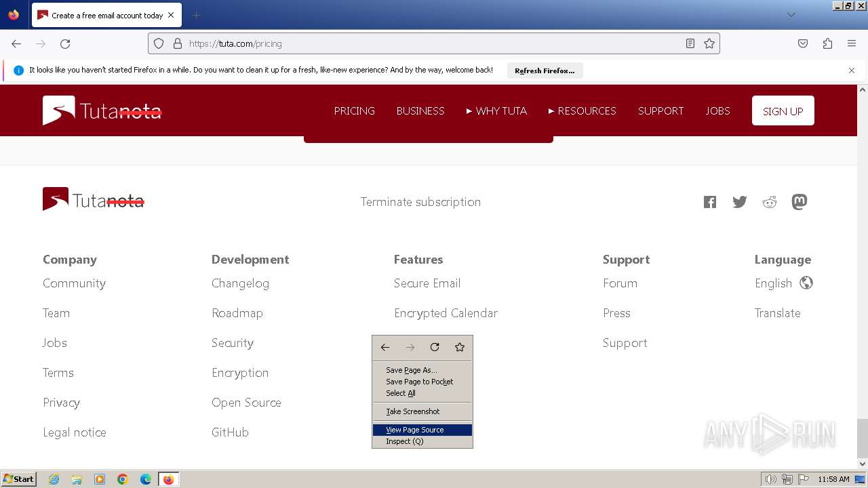
Task: Open Microsoft Edge from the taskbar
Action: 146,479
